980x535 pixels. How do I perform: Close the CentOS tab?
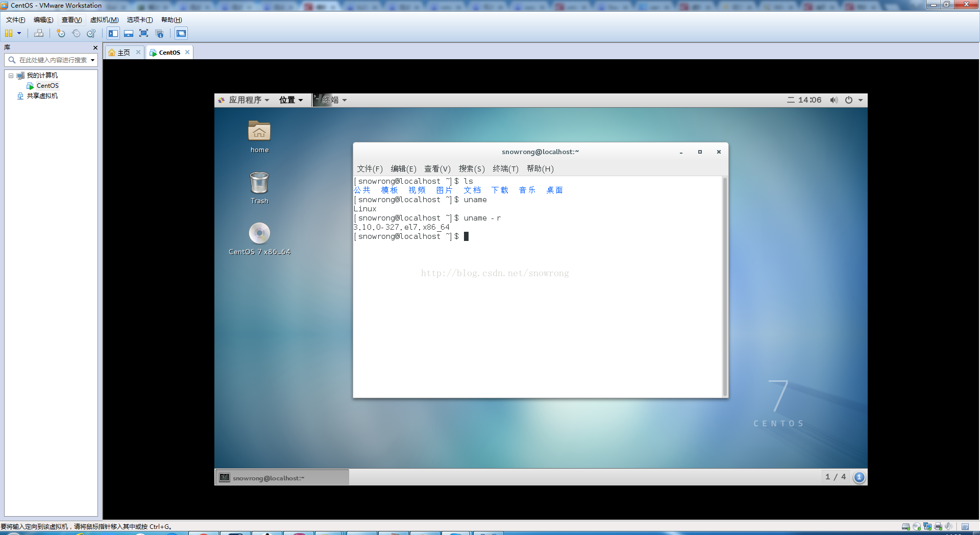(187, 52)
